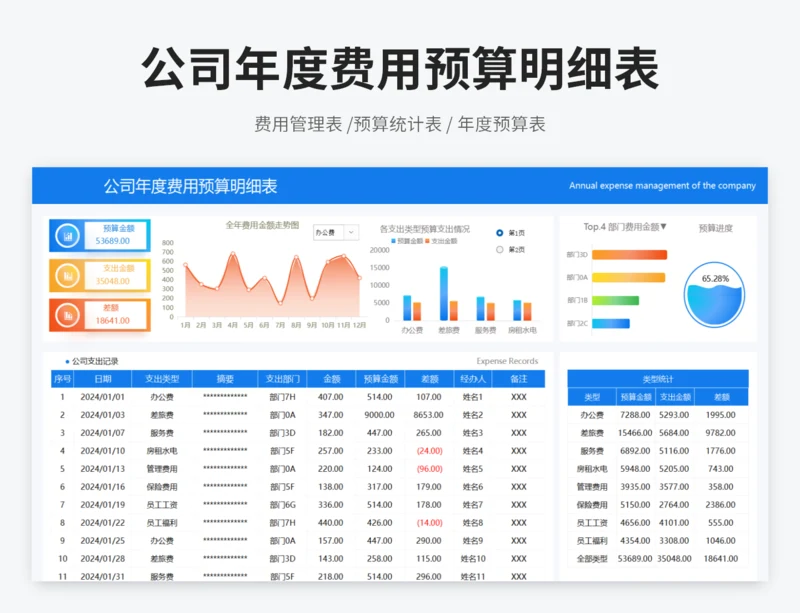Click difference value 18641.00 in orange card
The height and width of the screenshot is (613, 800).
tap(113, 321)
